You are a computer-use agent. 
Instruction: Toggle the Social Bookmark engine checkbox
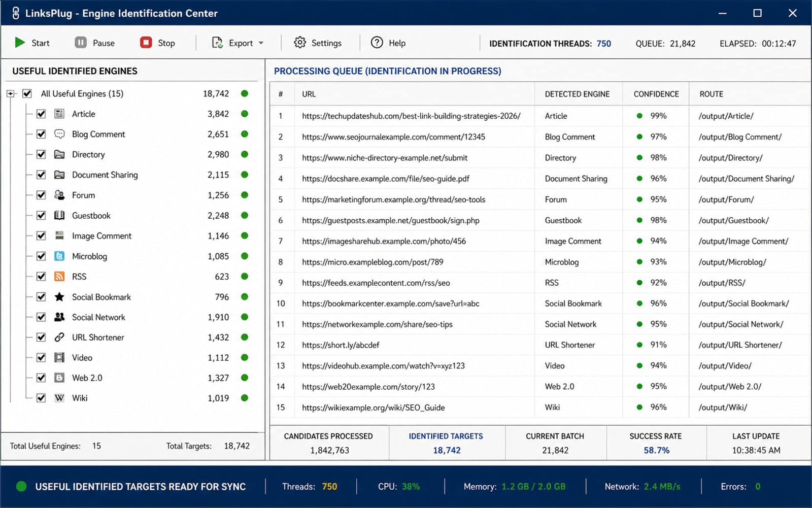[41, 296]
